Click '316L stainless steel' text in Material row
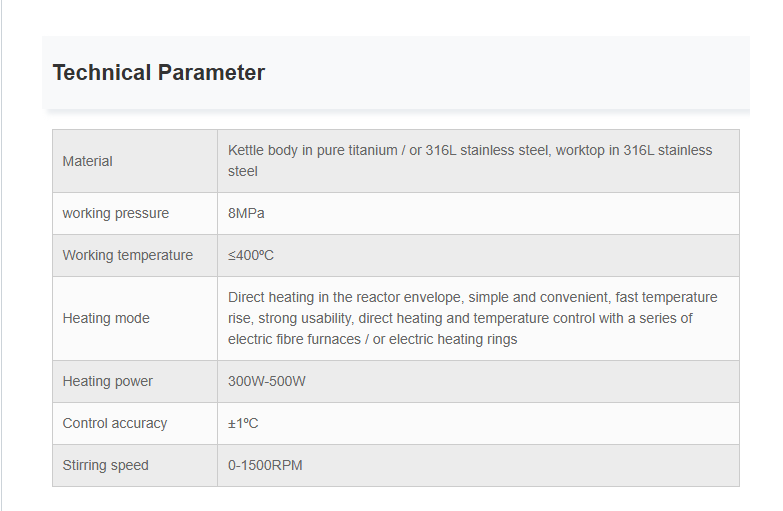Viewport: 783px width, 511px height. 487,150
